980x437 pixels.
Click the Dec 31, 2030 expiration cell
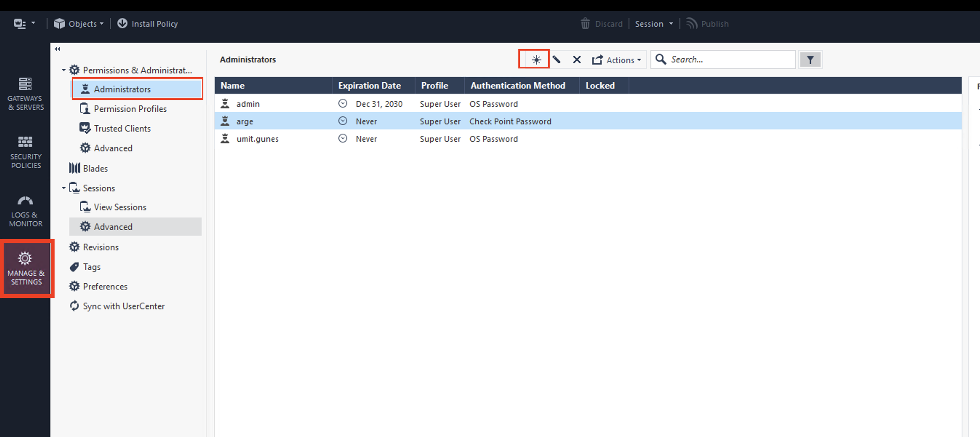[379, 104]
